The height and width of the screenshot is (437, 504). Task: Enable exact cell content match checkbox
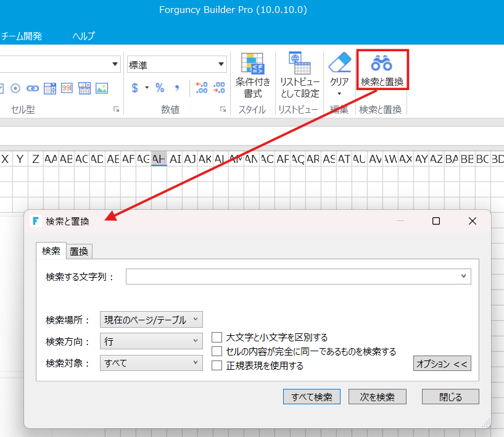217,351
